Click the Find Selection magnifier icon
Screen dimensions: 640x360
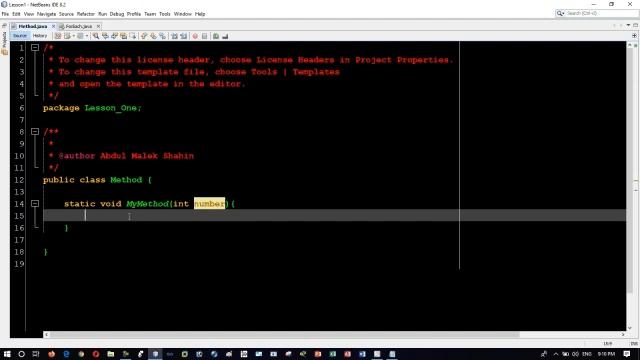click(x=96, y=36)
